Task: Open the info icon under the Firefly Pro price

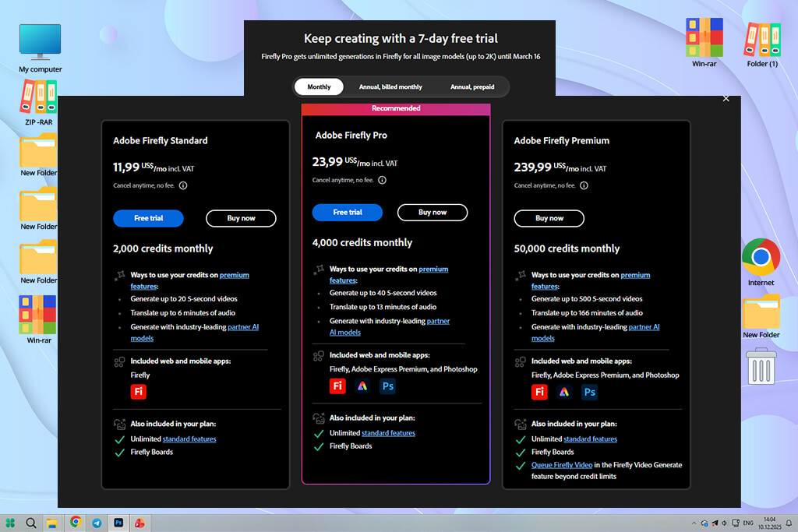Action: pos(382,180)
